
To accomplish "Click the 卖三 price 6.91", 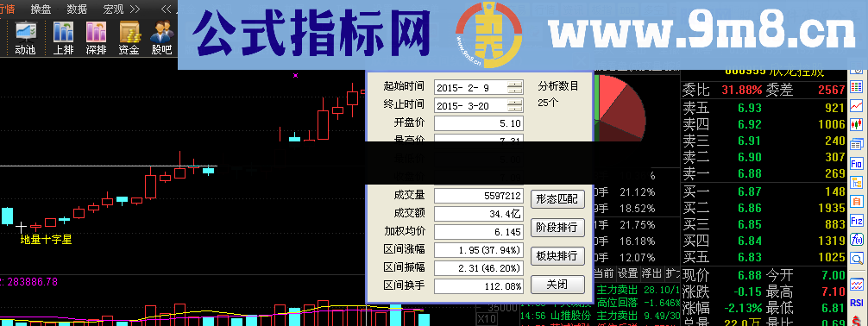I will (x=750, y=141).
